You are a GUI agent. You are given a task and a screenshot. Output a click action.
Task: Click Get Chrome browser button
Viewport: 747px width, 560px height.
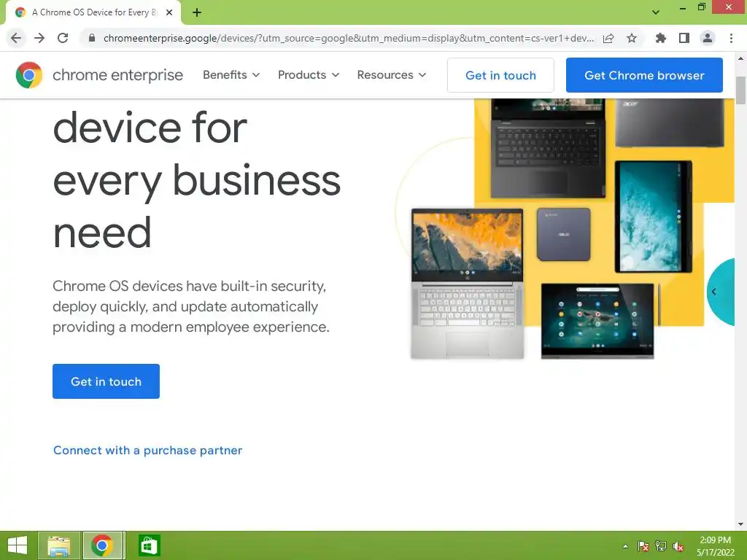644,75
